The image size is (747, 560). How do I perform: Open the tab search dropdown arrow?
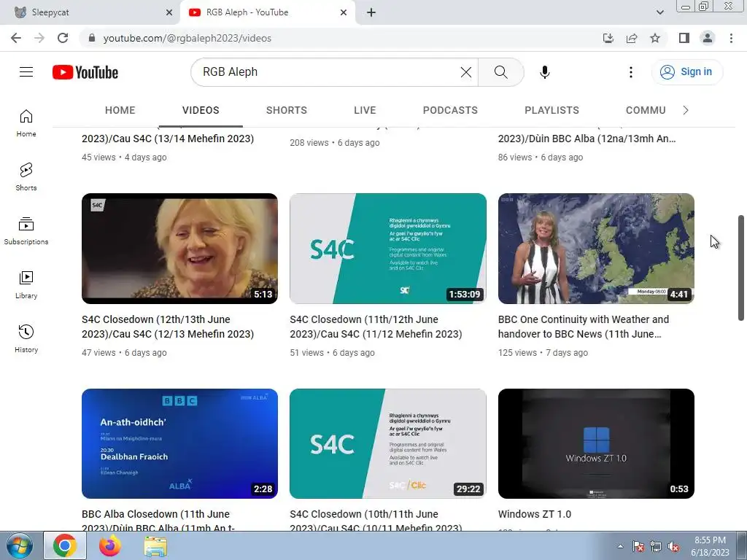pos(659,12)
